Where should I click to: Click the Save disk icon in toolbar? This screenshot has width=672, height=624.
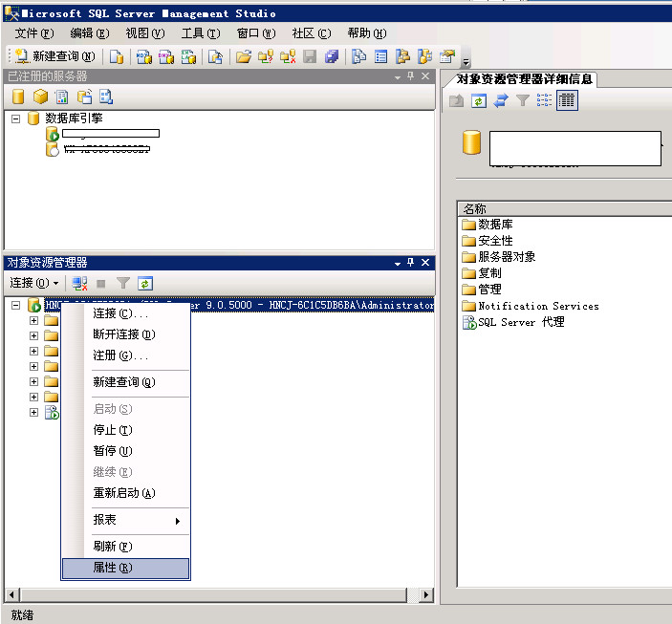pos(310,56)
